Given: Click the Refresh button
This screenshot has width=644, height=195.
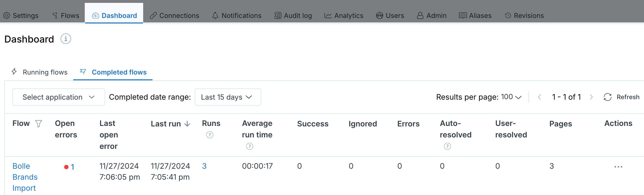Looking at the screenshot, I should coord(621,97).
